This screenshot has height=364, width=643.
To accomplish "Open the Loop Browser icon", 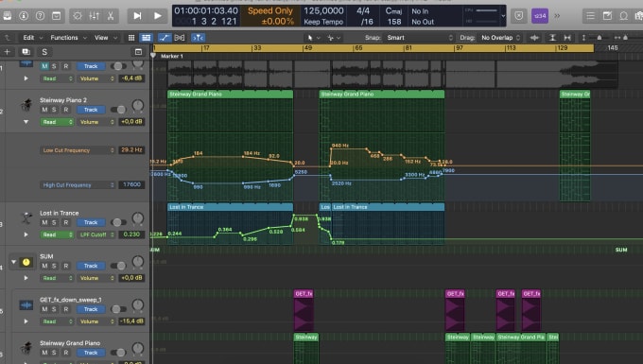I will point(624,15).
